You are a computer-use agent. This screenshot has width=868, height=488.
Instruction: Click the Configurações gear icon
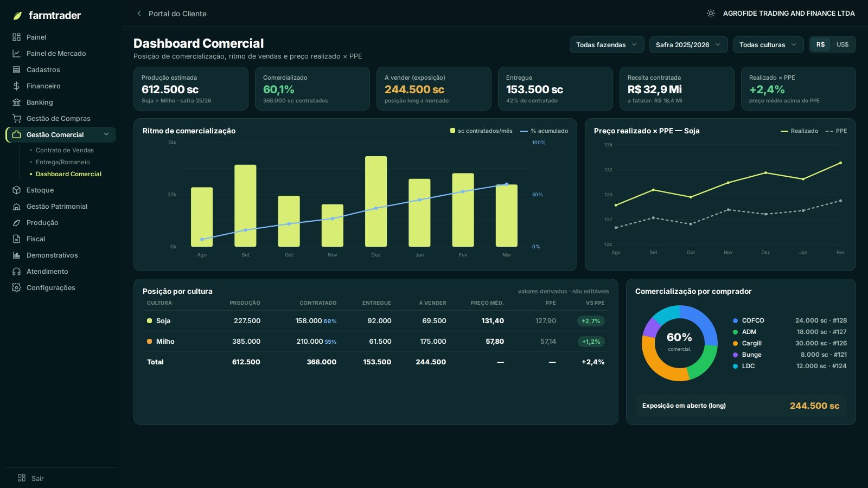(16, 288)
